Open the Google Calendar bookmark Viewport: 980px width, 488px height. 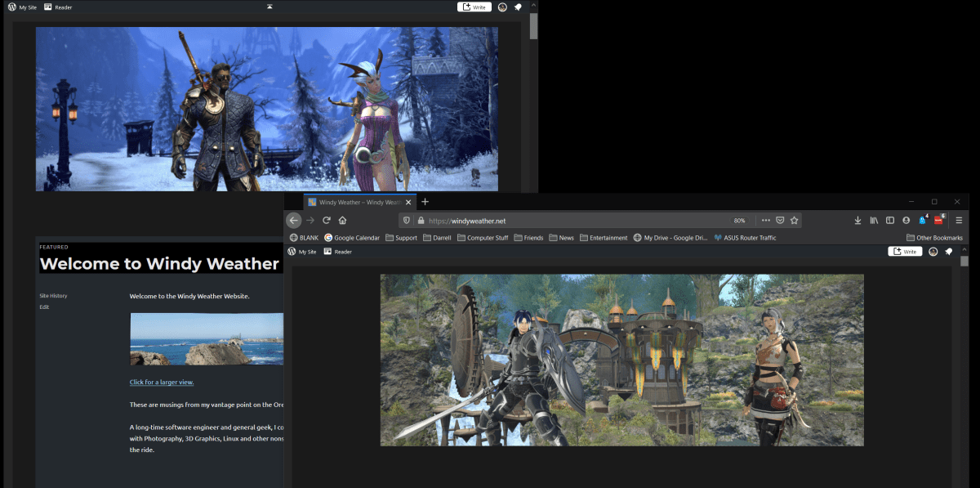[352, 237]
